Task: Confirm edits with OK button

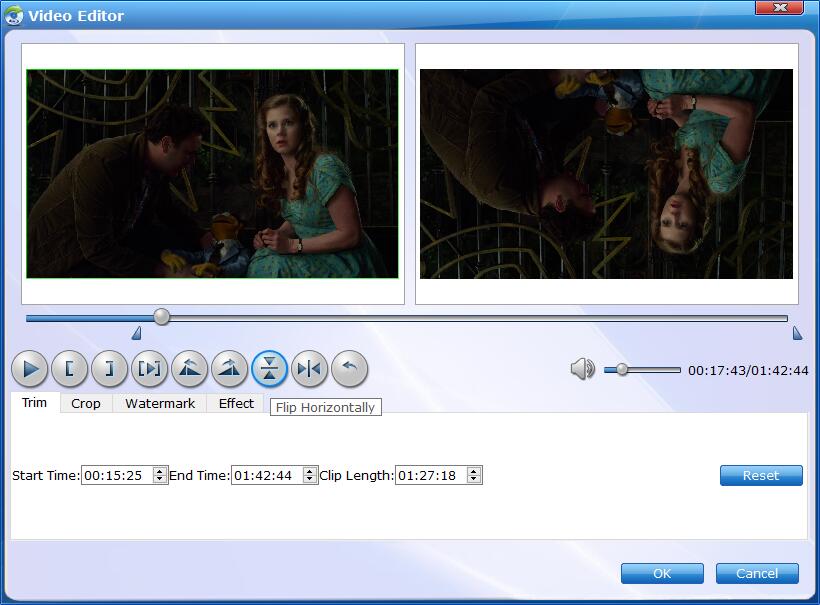Action: (x=662, y=574)
